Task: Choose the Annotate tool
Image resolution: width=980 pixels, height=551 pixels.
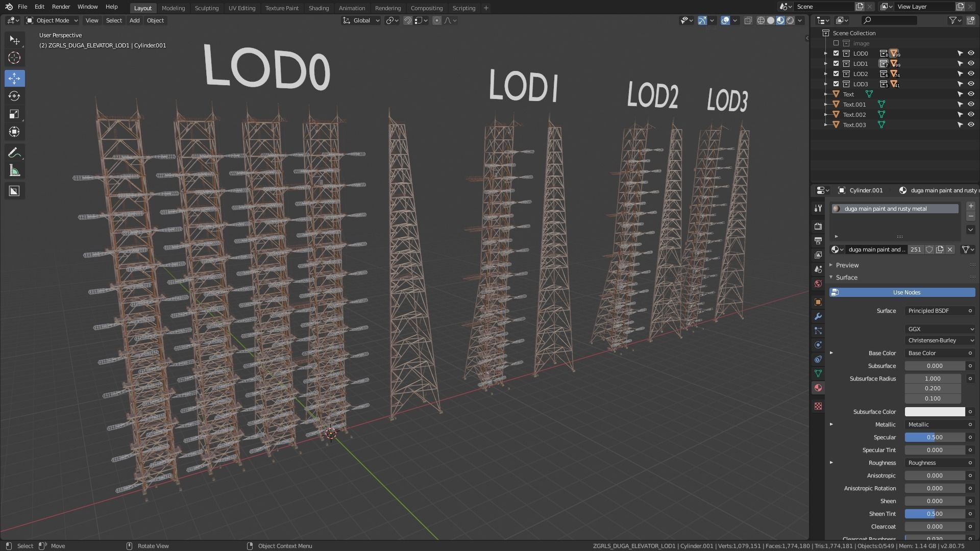Action: pyautogui.click(x=14, y=153)
